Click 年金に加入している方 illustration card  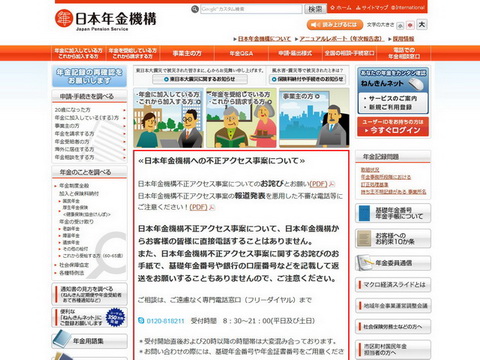pos(168,118)
